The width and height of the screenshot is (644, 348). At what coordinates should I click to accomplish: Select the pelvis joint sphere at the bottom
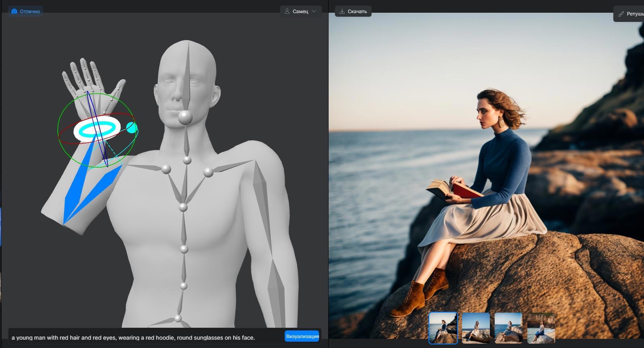[178, 319]
